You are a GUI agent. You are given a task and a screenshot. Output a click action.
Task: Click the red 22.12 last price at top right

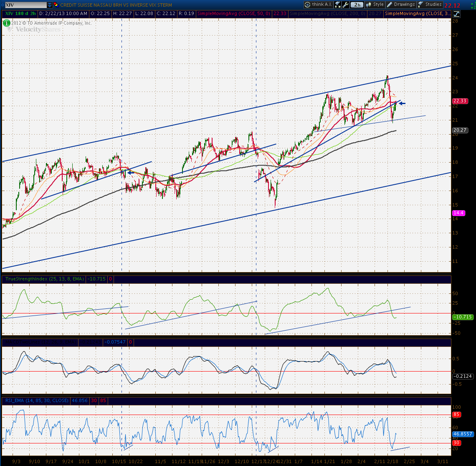click(x=452, y=5)
